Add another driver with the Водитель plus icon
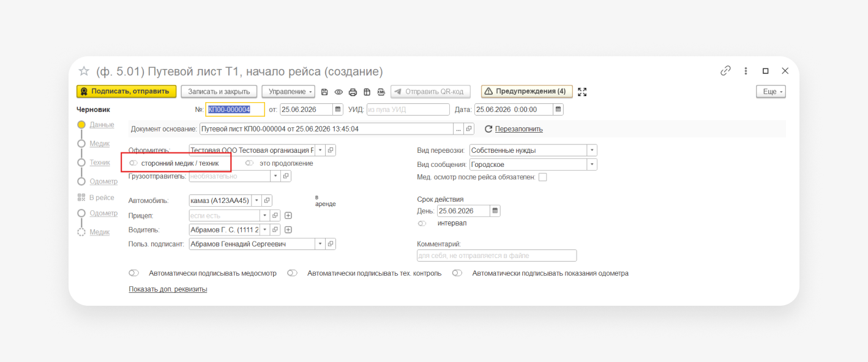 (288, 230)
